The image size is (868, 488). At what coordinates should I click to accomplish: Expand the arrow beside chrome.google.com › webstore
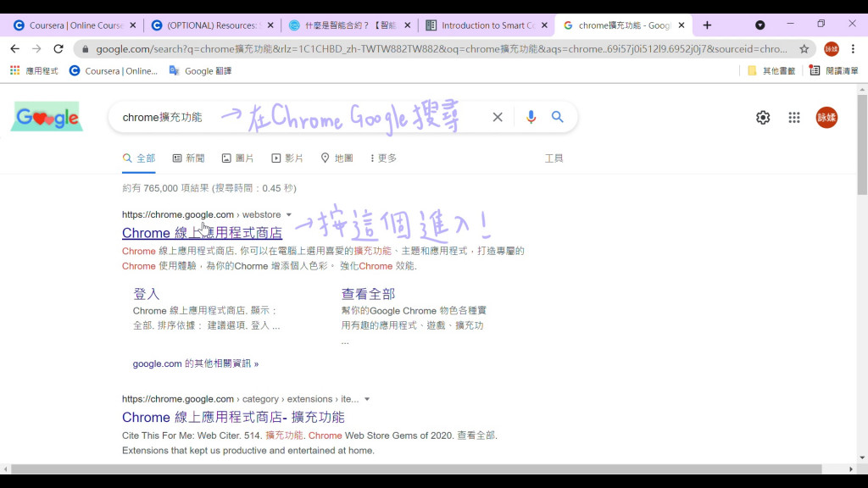point(289,214)
